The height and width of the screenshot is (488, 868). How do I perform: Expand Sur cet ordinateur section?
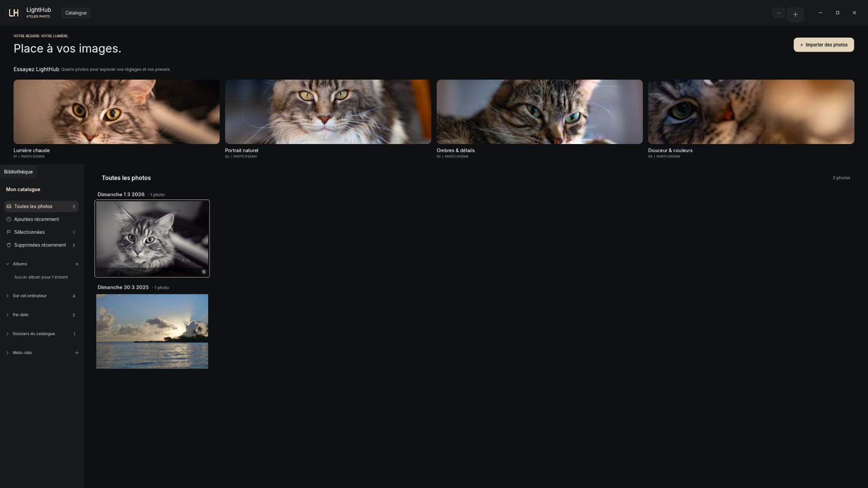(x=7, y=296)
